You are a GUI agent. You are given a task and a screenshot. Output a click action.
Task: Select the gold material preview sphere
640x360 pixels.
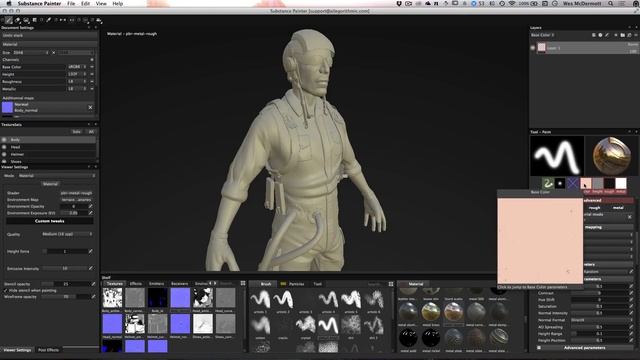click(611, 156)
